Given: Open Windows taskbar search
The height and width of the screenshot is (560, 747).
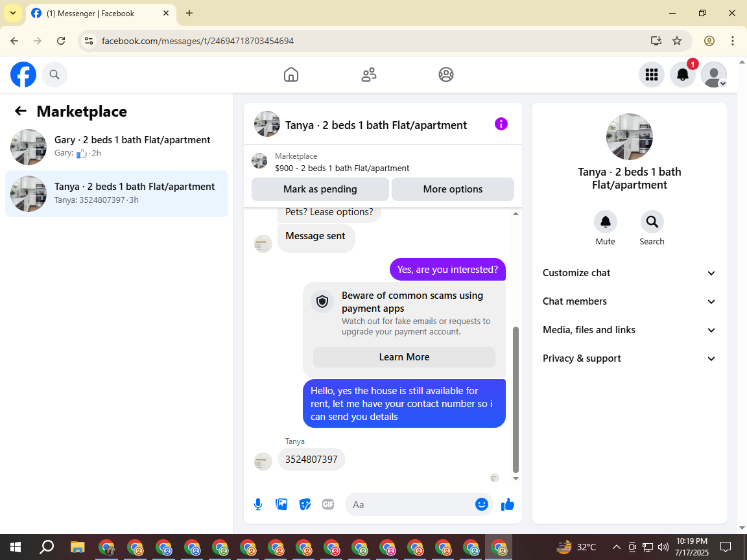Looking at the screenshot, I should [46, 547].
